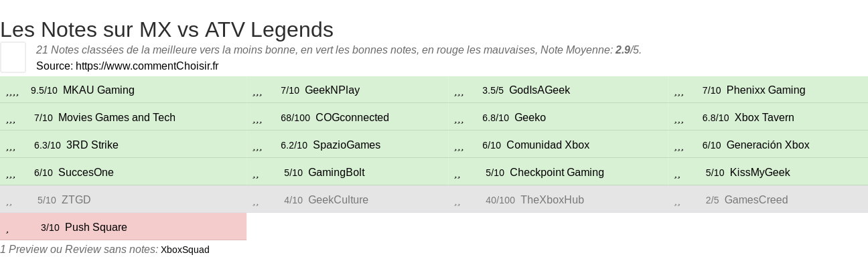Screen dimensions: 868x257
Task: Click the red Push Square 3/10 row
Action: pos(123,227)
